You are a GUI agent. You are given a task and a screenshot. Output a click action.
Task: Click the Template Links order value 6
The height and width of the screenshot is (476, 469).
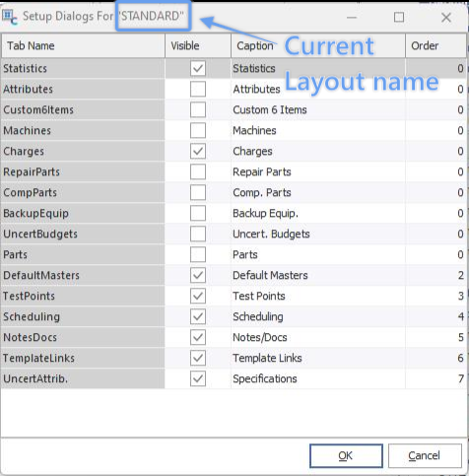coord(435,358)
